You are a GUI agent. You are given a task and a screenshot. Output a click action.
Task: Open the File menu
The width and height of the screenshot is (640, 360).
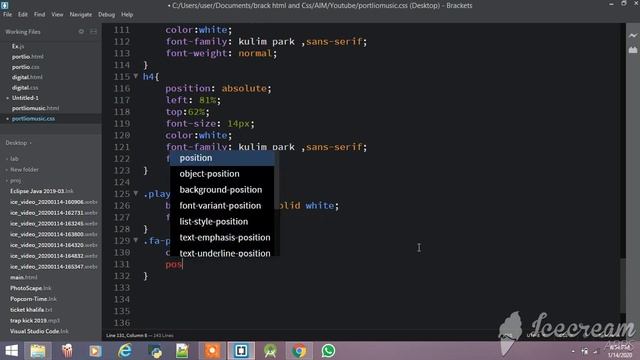[x=7, y=14]
